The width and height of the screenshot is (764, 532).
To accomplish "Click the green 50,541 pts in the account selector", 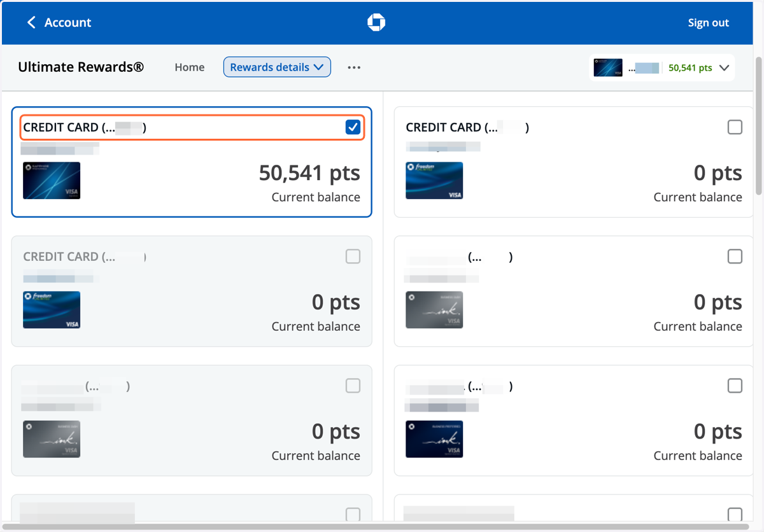I will pos(690,68).
